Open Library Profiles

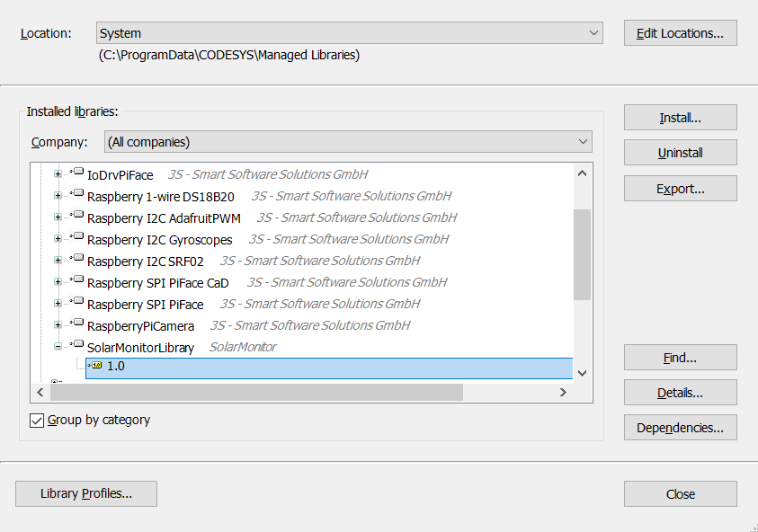(86, 493)
